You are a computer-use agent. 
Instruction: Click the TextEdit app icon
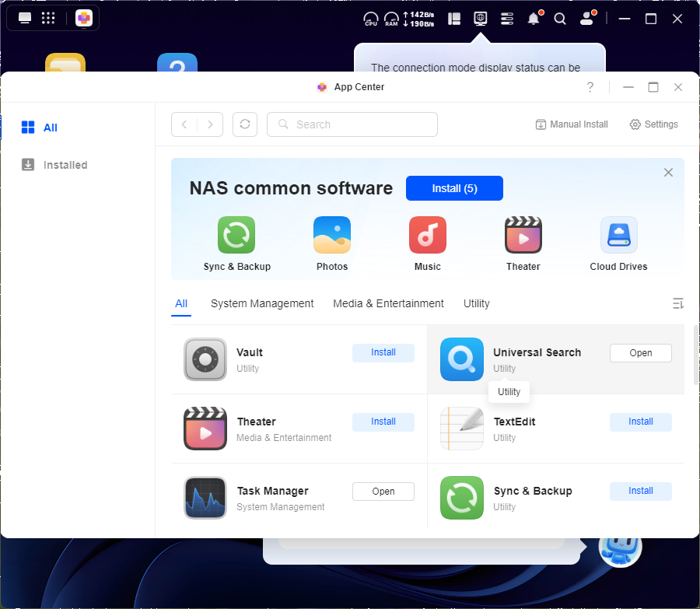click(462, 429)
